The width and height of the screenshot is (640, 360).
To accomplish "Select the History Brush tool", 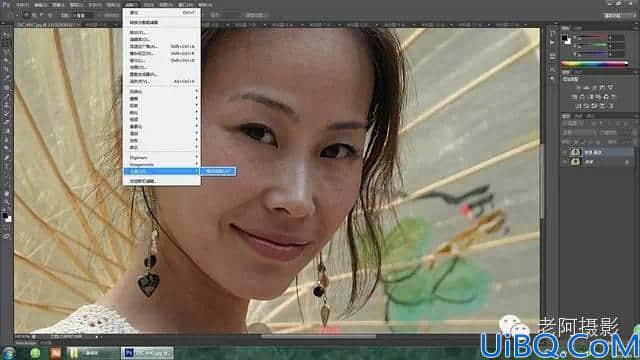I will [6, 113].
